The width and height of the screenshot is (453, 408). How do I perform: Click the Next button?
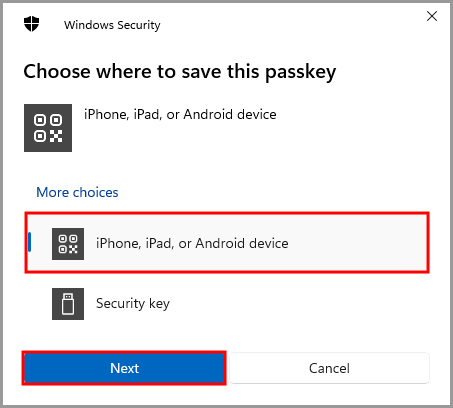point(124,368)
